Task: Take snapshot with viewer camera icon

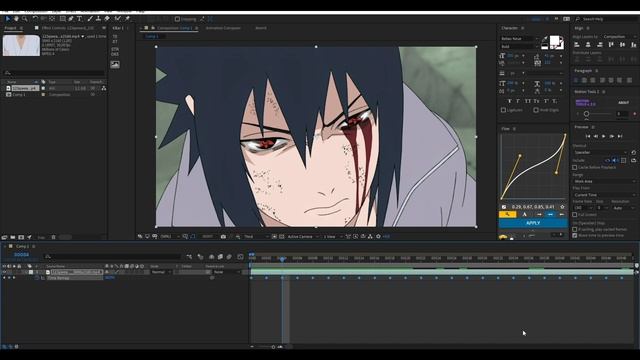Action: click(x=223, y=237)
